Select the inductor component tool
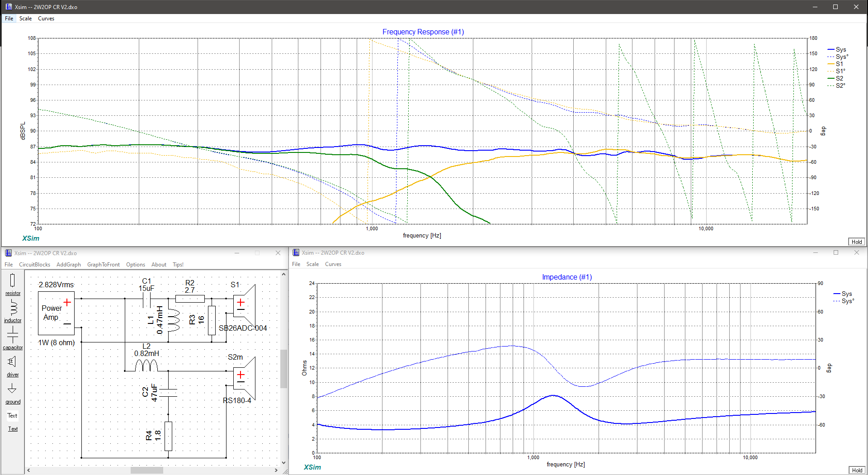The width and height of the screenshot is (868, 475). [x=13, y=311]
